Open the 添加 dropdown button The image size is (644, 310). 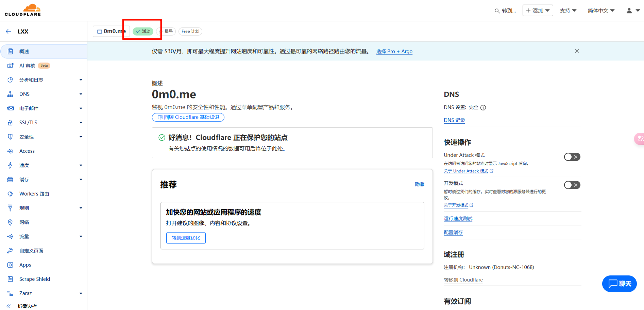point(538,11)
